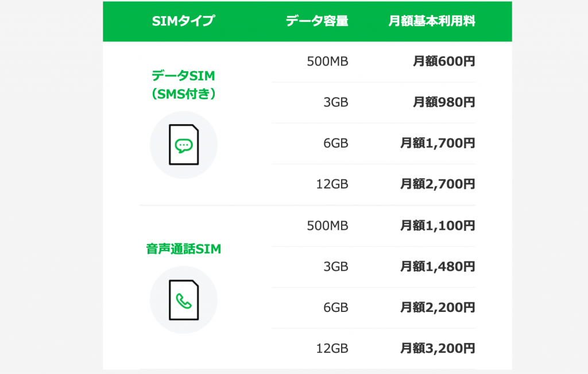Image resolution: width=588 pixels, height=374 pixels.
Task: Click the SIMタイプ column header
Action: [184, 21]
